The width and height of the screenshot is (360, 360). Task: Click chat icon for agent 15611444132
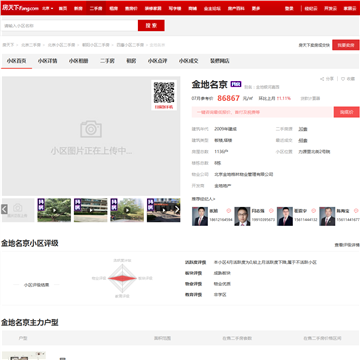(313, 211)
